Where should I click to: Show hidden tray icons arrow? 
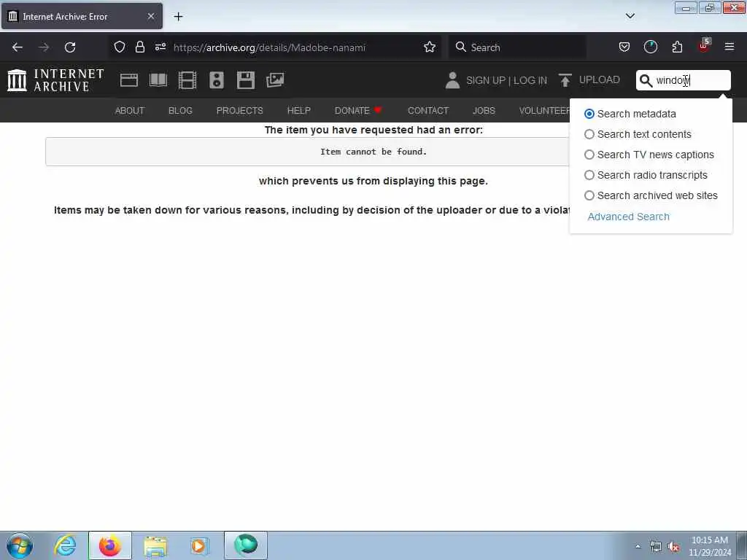(x=638, y=546)
